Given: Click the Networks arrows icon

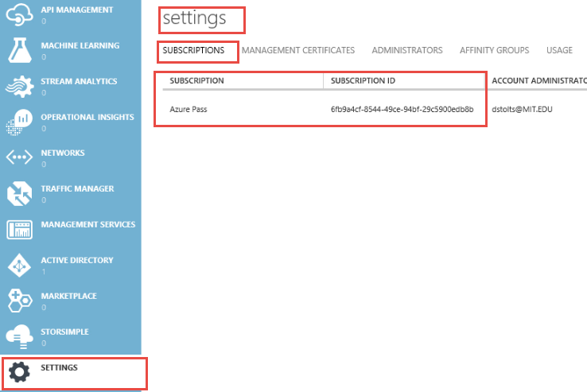Looking at the screenshot, I should click(19, 157).
